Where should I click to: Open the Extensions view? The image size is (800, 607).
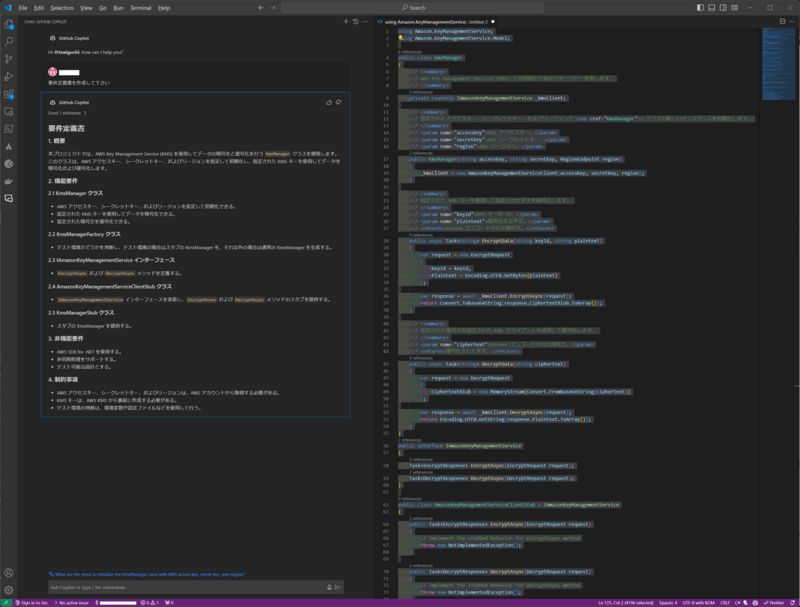9,94
